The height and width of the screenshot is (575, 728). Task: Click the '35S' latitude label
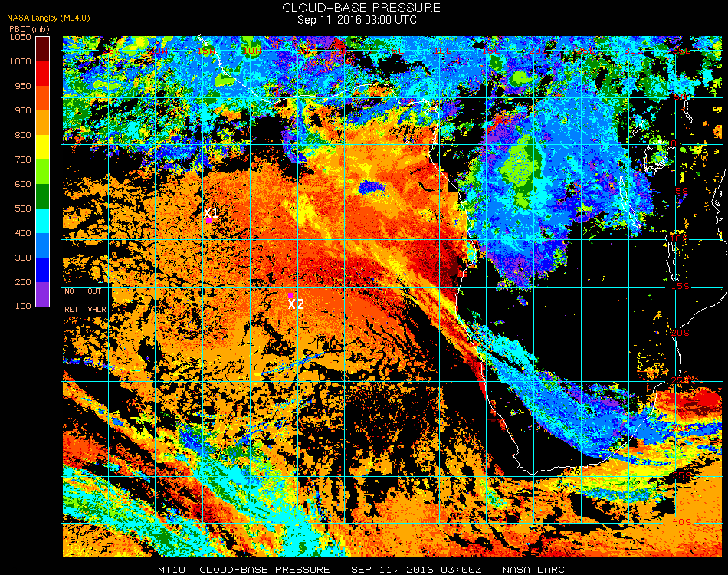[x=681, y=475]
